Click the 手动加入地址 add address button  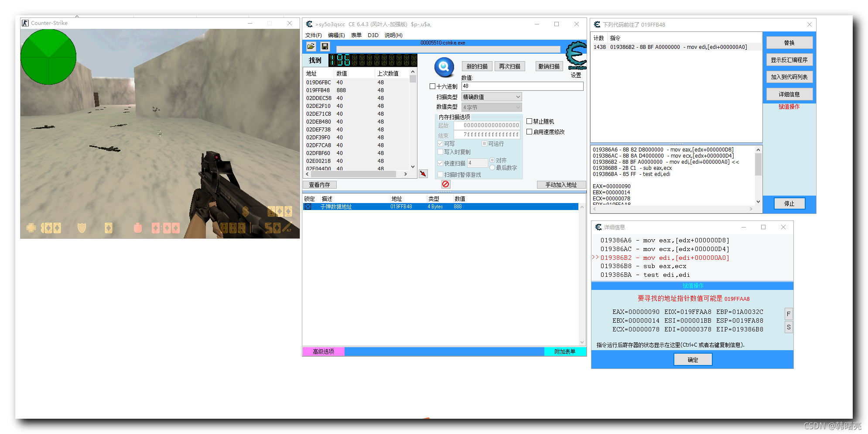pyautogui.click(x=561, y=185)
